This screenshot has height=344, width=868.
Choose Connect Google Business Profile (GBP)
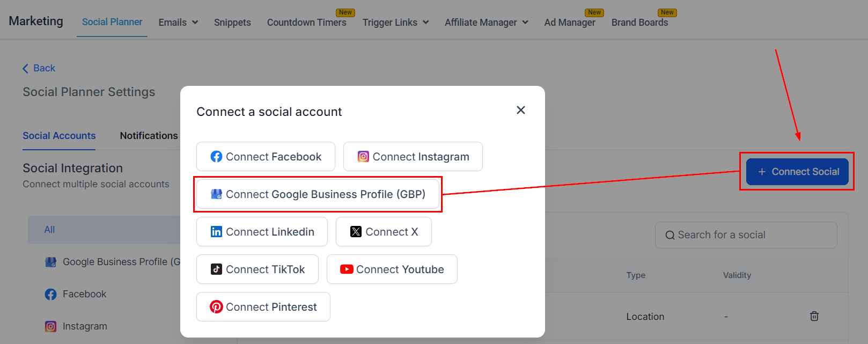[x=318, y=194]
